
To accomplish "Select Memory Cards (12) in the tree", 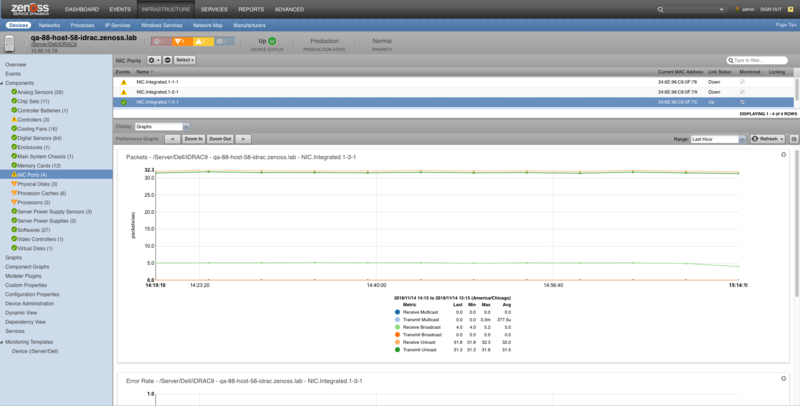I will (39, 166).
